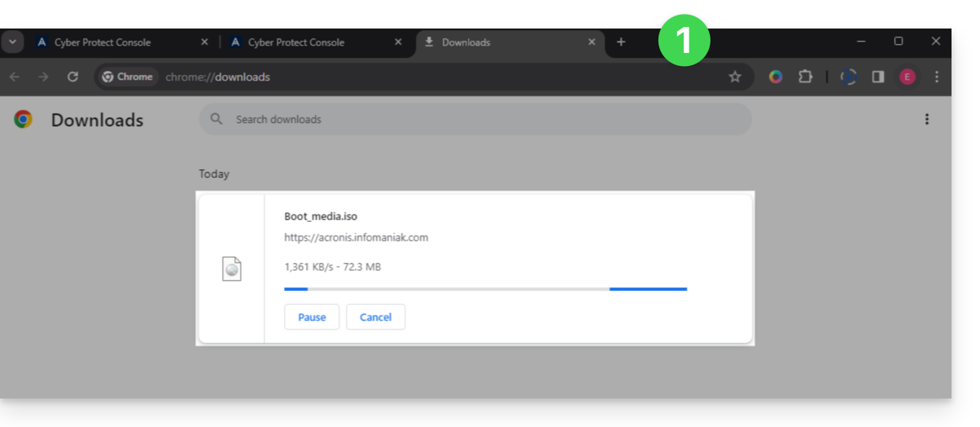The width and height of the screenshot is (980, 427).
Task: Pause the Boot_media.iso download
Action: tap(312, 317)
